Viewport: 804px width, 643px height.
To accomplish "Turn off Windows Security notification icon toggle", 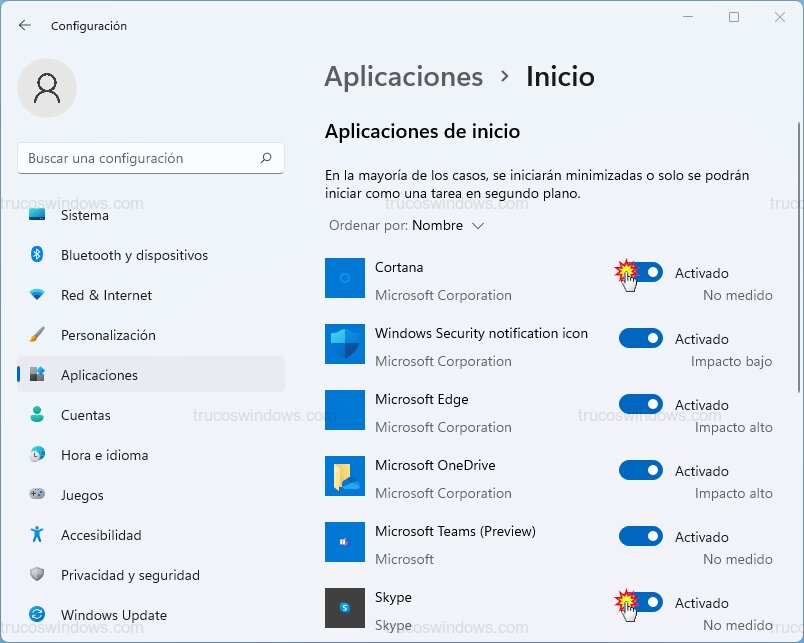I will [640, 338].
